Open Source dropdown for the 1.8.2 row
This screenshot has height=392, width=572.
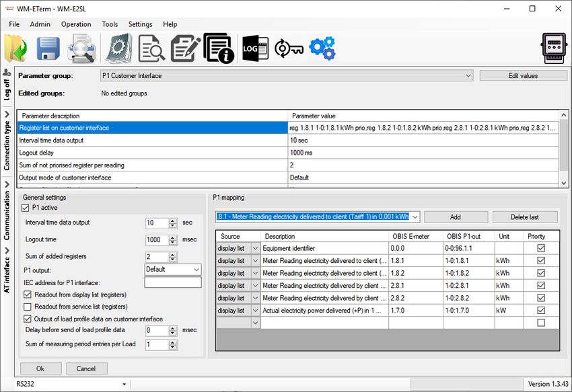pyautogui.click(x=255, y=273)
